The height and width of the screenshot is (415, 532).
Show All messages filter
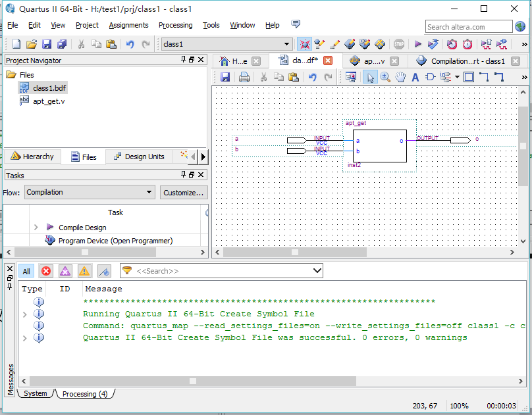click(x=26, y=272)
